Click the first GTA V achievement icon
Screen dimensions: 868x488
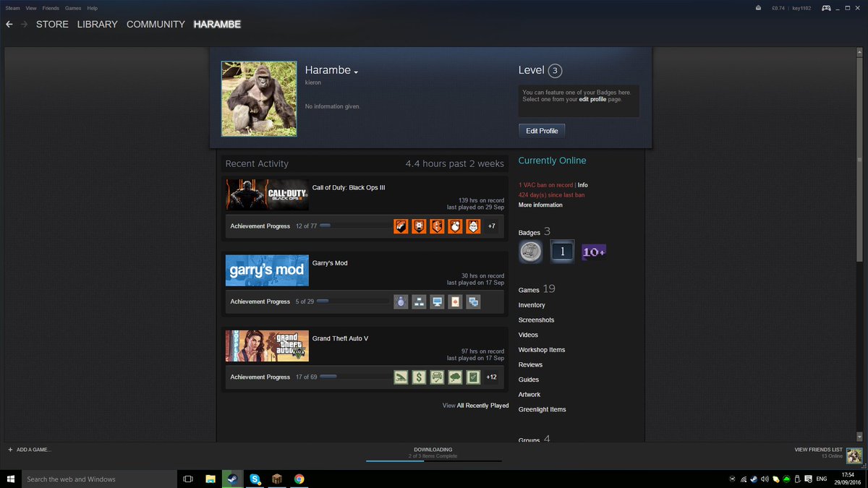pyautogui.click(x=401, y=377)
